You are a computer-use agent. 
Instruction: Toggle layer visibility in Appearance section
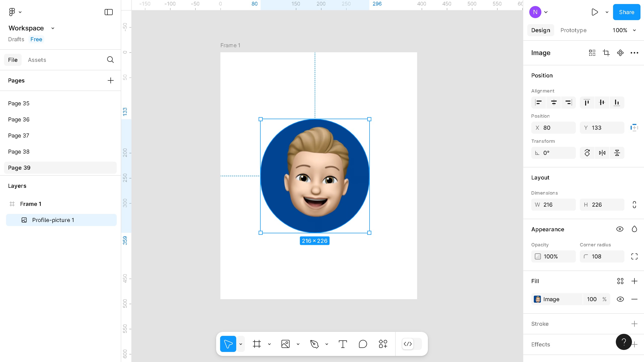point(620,229)
